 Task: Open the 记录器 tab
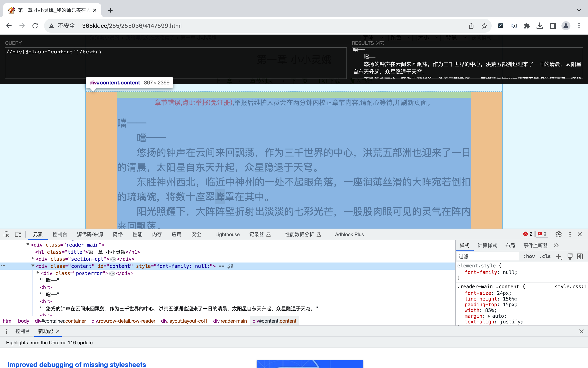coord(260,234)
